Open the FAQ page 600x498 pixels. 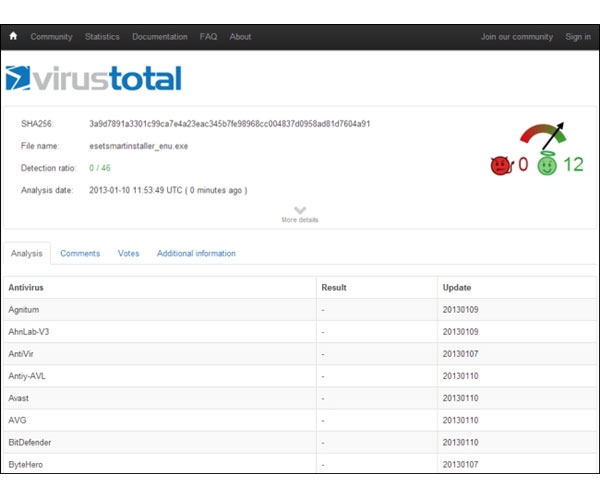pyautogui.click(x=208, y=37)
